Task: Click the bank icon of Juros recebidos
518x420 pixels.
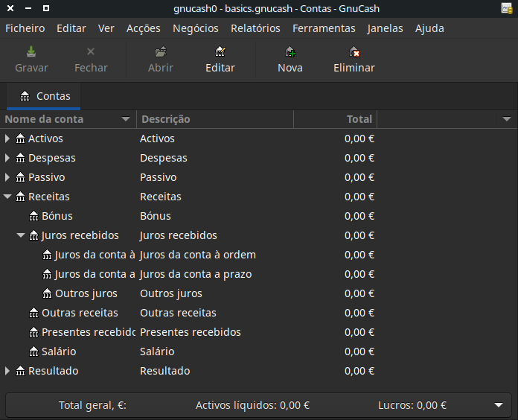Action: click(33, 235)
